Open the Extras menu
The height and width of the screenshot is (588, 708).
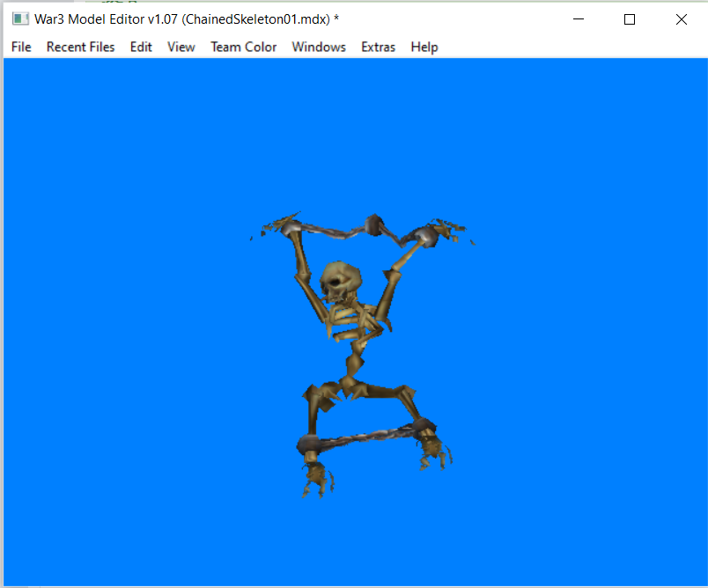tap(378, 47)
